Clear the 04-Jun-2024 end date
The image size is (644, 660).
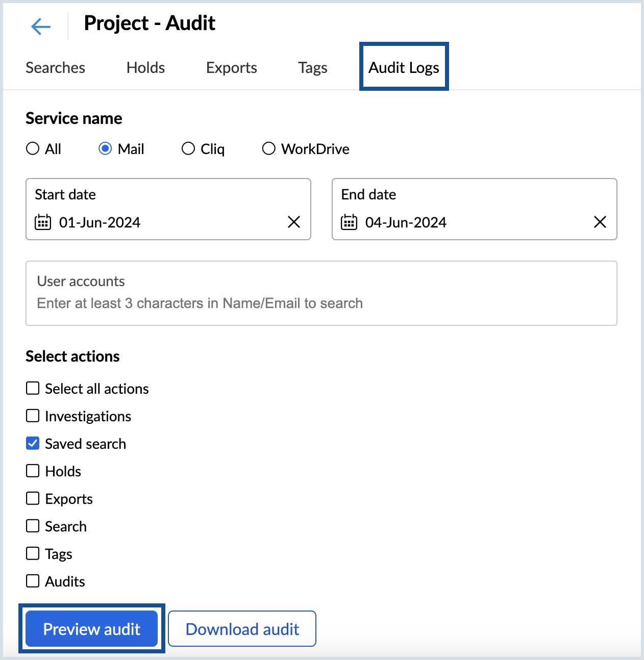point(600,222)
